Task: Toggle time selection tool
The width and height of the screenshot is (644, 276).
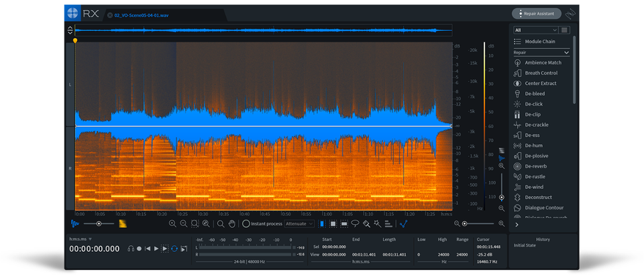Action: click(321, 224)
